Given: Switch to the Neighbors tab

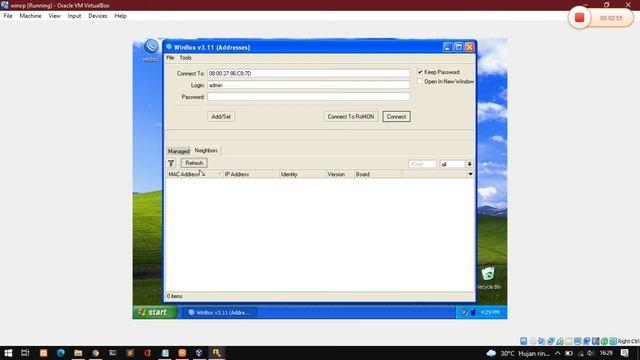Looking at the screenshot, I should tap(206, 151).
